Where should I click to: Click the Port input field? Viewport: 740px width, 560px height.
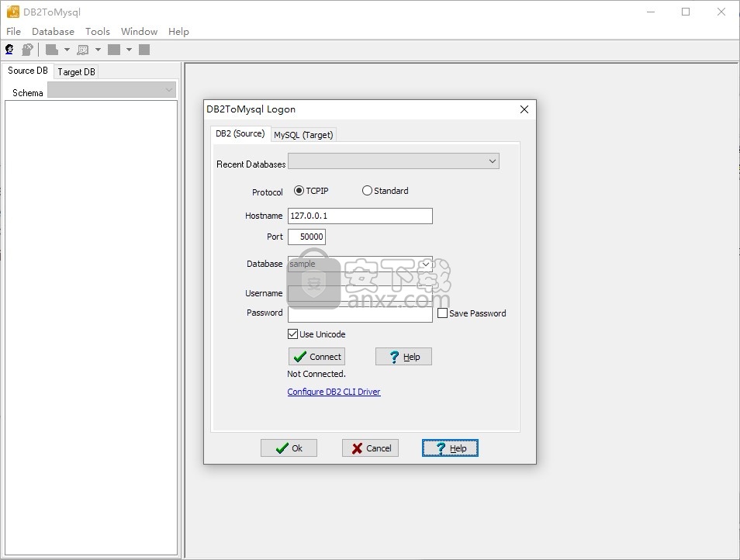(306, 237)
